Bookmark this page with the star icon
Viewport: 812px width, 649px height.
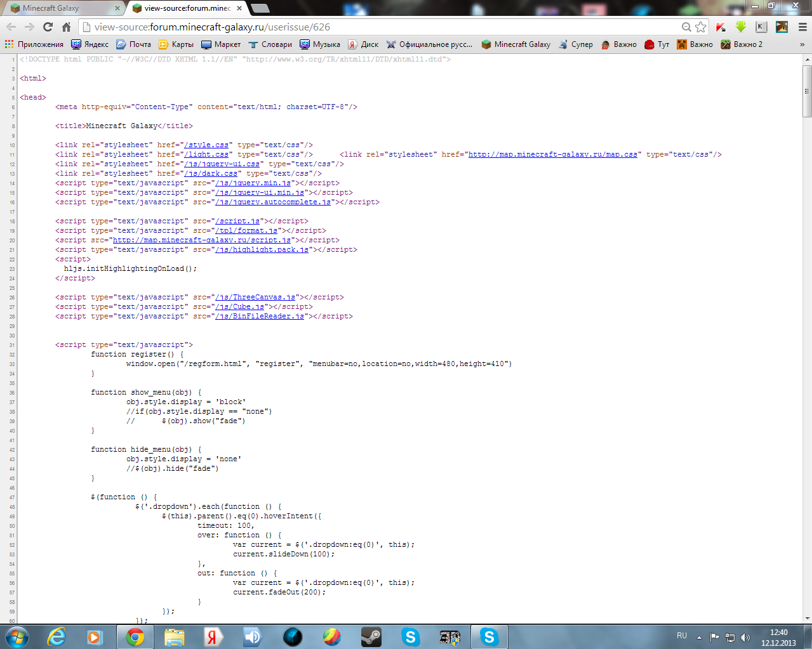click(x=700, y=27)
